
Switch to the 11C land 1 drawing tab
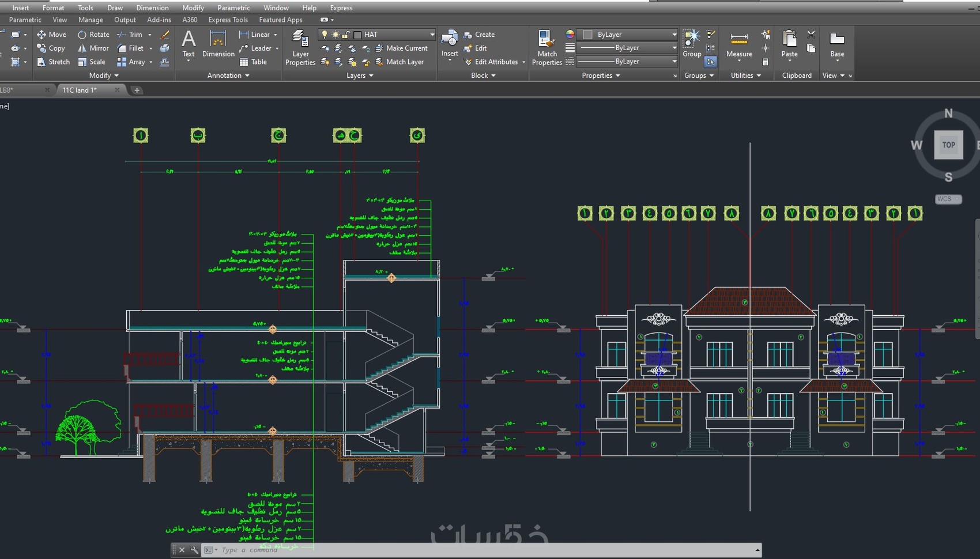[x=80, y=90]
